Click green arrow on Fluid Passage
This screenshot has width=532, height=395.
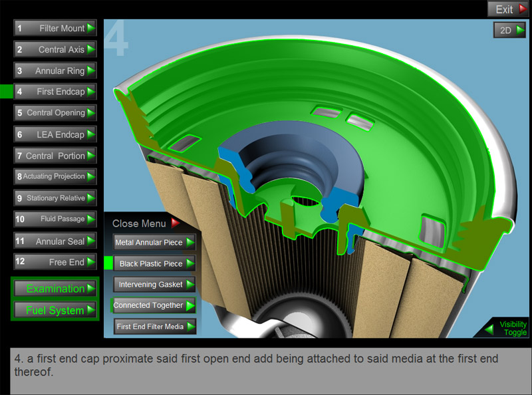tap(90, 219)
